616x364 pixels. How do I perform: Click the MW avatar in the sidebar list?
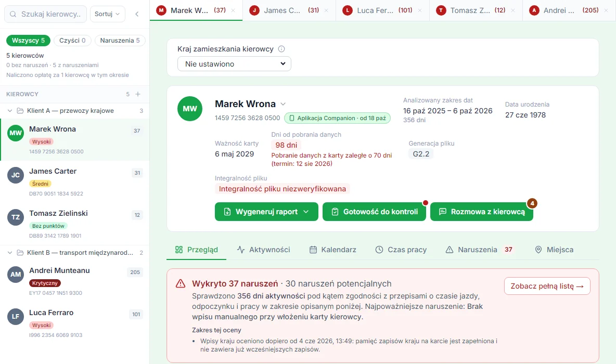coord(16,133)
